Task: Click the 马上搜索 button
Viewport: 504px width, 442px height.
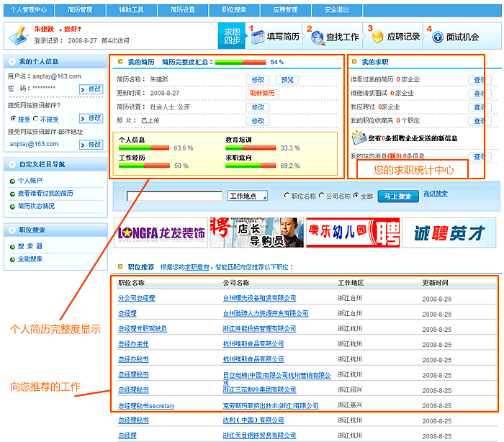Action: click(398, 196)
